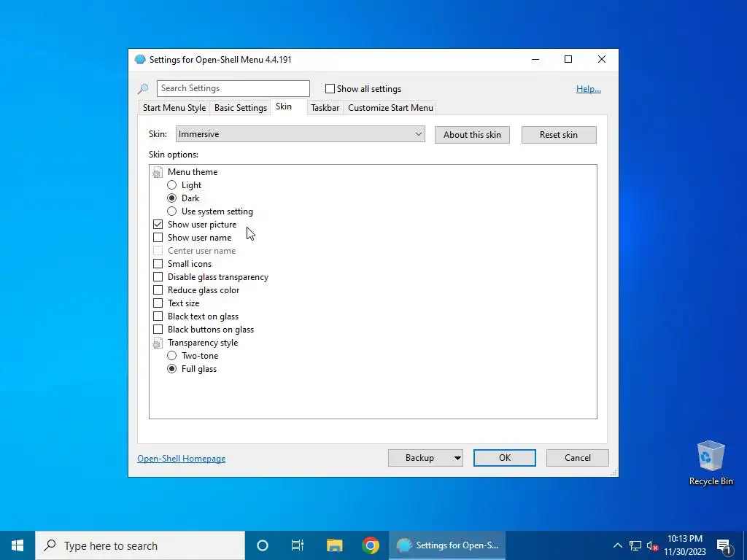Click the Cancel button
The height and width of the screenshot is (560, 747).
coord(578,458)
